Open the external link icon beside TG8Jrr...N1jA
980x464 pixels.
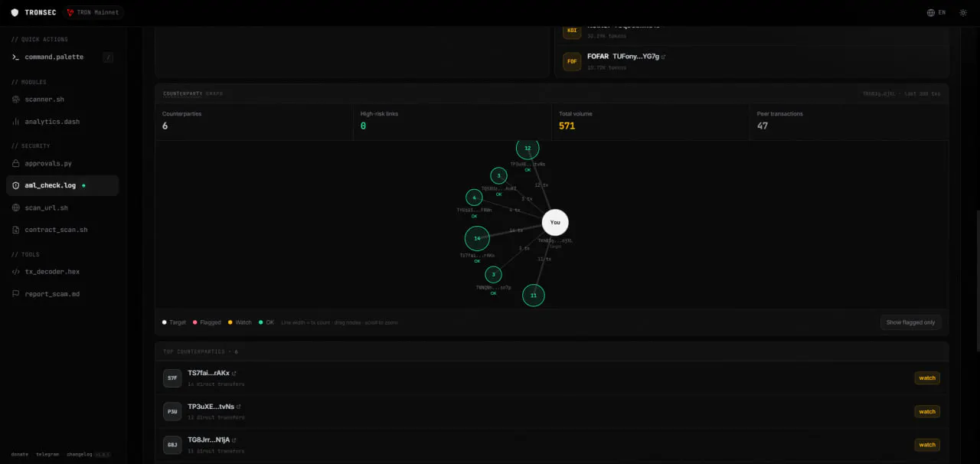[x=234, y=440]
